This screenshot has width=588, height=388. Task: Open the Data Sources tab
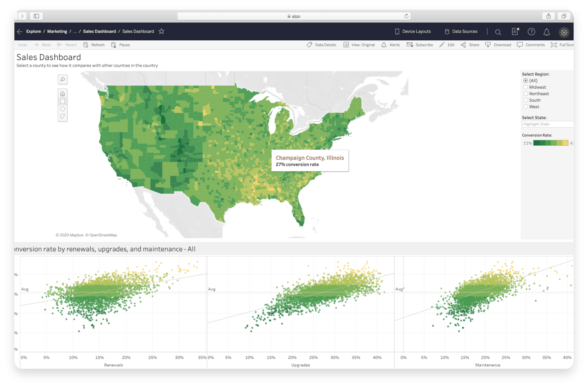coord(461,32)
